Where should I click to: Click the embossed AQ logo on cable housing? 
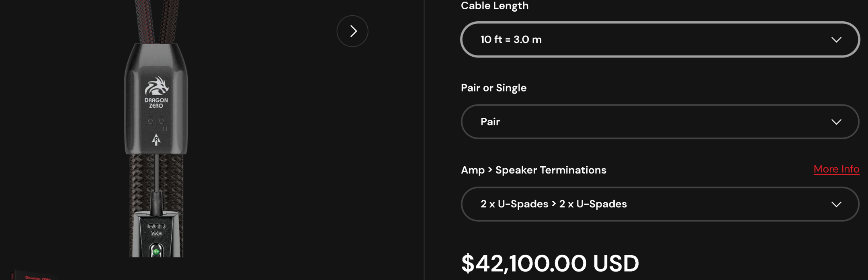pyautogui.click(x=156, y=123)
